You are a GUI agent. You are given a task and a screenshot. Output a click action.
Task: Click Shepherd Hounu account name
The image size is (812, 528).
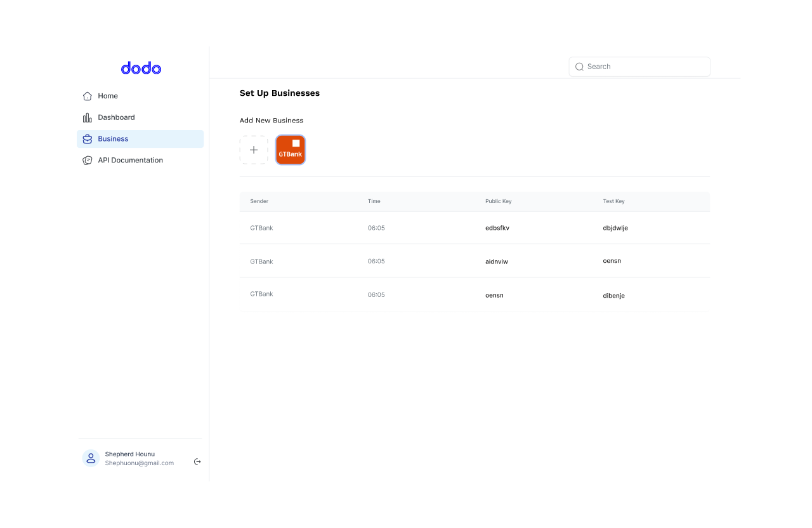click(x=129, y=454)
